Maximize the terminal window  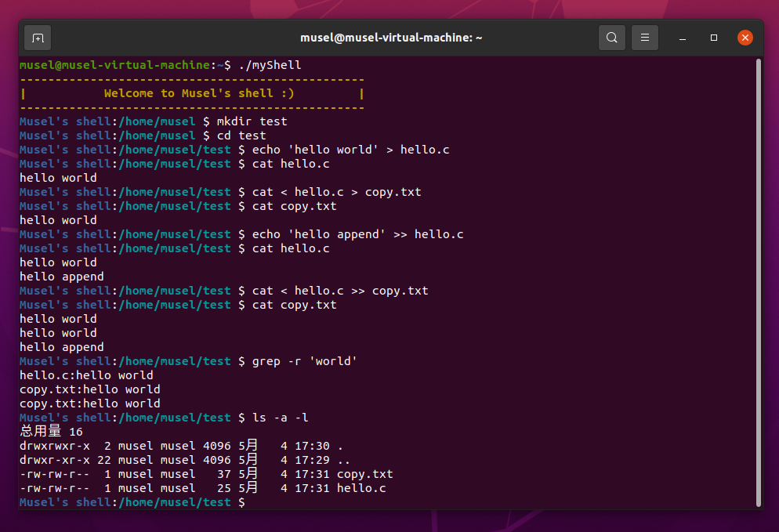[x=714, y=38]
